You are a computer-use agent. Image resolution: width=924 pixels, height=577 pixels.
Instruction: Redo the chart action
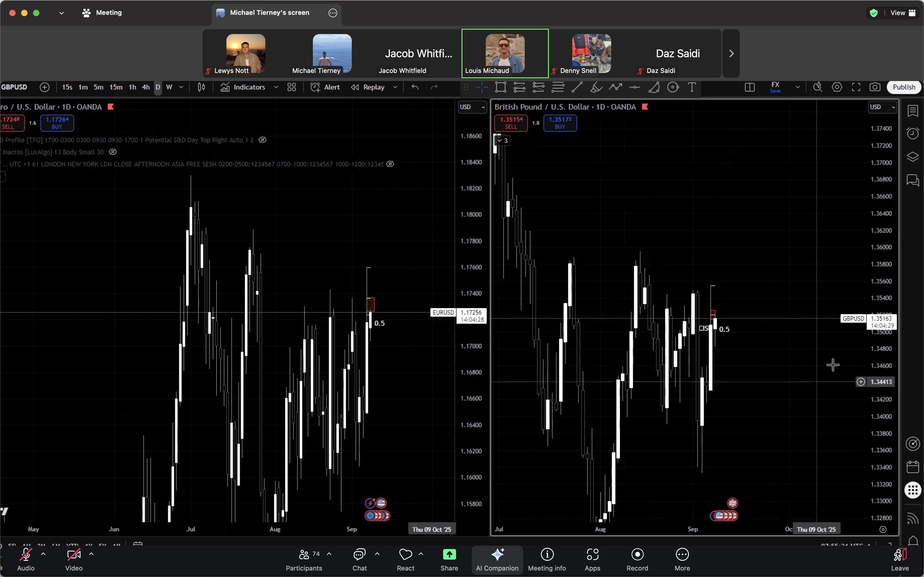(434, 88)
